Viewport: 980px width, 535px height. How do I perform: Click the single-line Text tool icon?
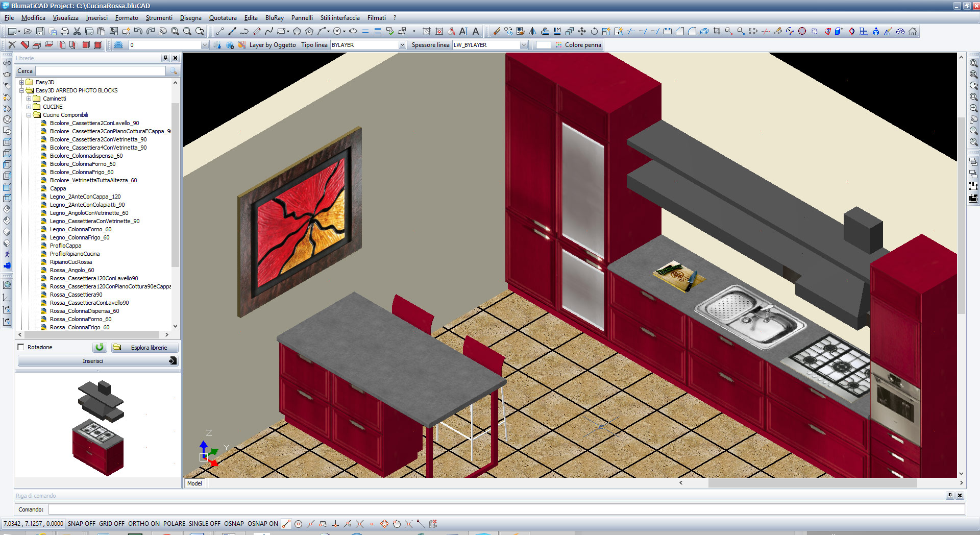tap(476, 32)
